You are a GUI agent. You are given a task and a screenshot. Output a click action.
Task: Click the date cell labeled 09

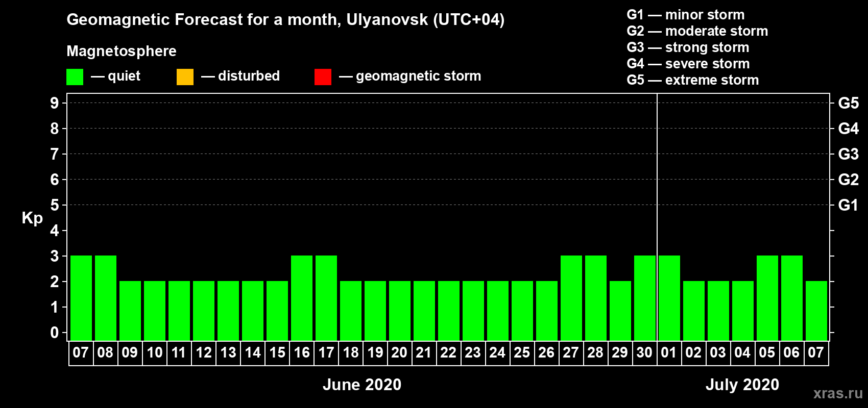130,353
